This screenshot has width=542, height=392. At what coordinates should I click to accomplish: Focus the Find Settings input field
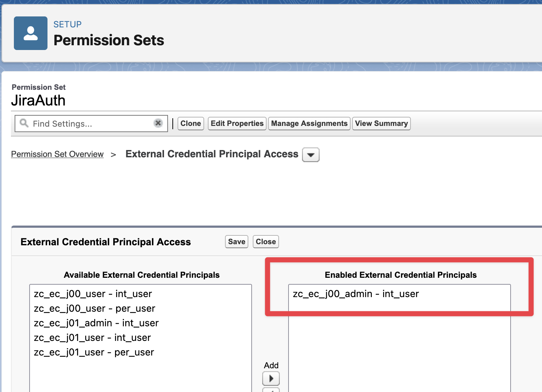coord(91,124)
